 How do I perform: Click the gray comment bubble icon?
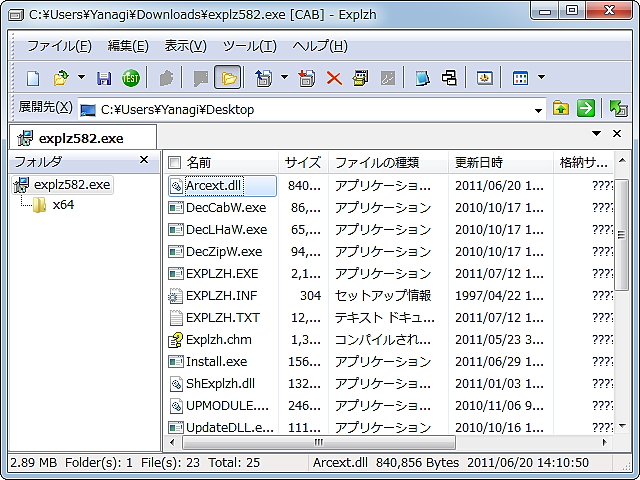click(201, 78)
